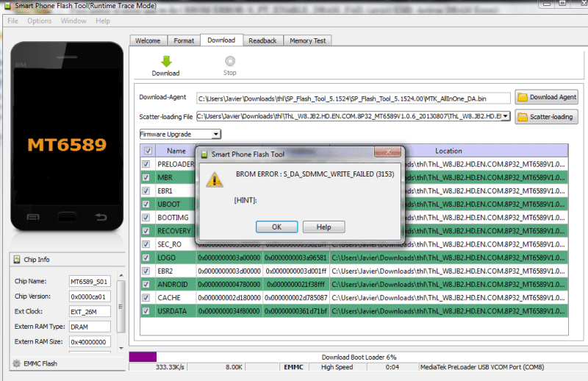Screen dimensions: 588x381
Task: Click the EBR2 end address 0x0000000003d001ff
Action: point(296,271)
